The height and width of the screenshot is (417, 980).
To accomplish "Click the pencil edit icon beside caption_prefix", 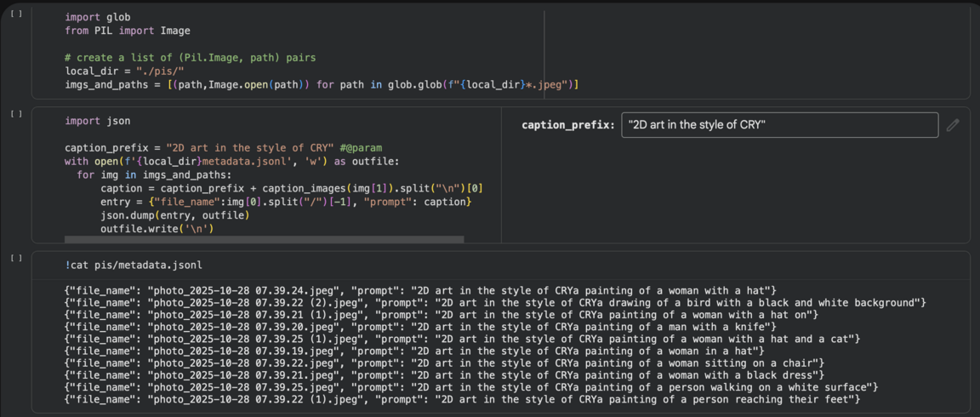I will (953, 125).
